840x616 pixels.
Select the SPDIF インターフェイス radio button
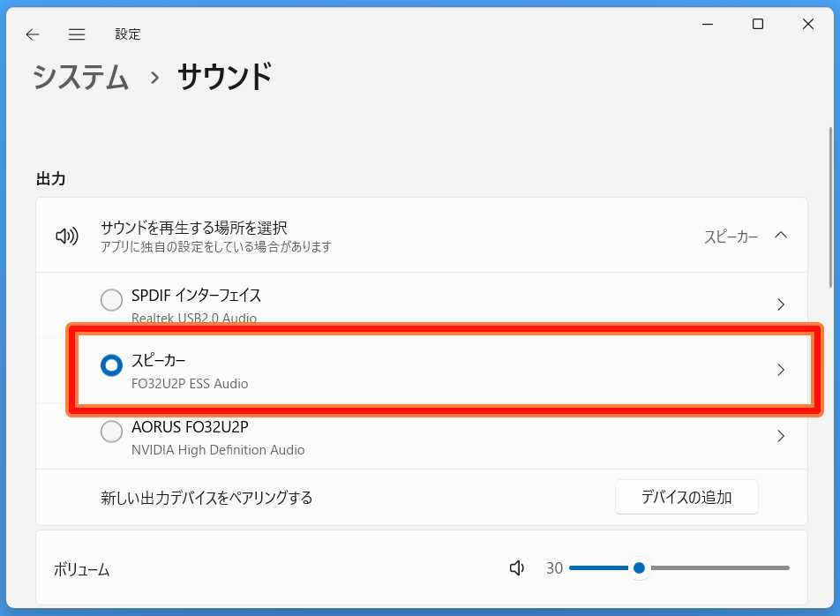click(111, 300)
